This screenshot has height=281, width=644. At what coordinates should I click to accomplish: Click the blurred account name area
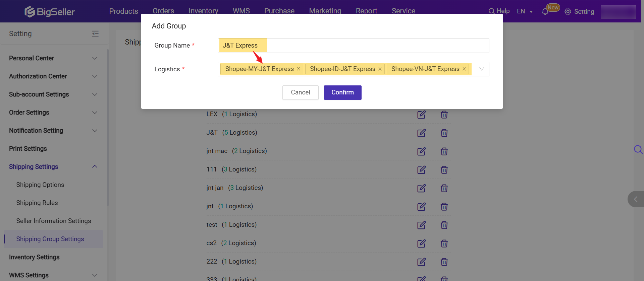click(618, 12)
